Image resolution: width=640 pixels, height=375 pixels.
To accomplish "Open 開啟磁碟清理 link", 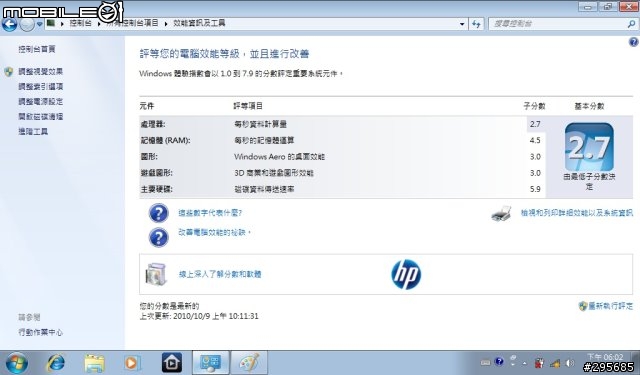I will pos(40,117).
